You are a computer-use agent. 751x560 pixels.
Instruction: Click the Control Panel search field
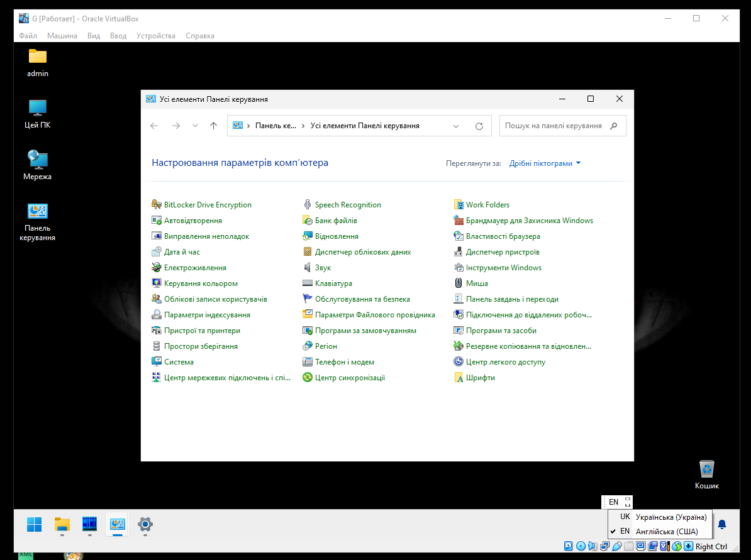tap(554, 126)
